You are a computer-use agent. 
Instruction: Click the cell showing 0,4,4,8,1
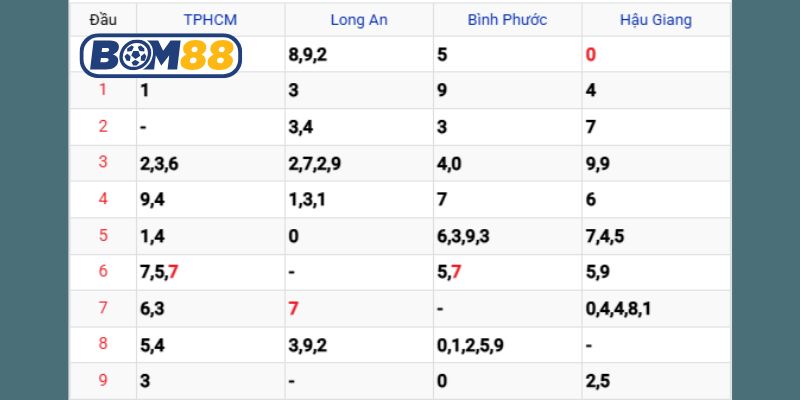(618, 309)
